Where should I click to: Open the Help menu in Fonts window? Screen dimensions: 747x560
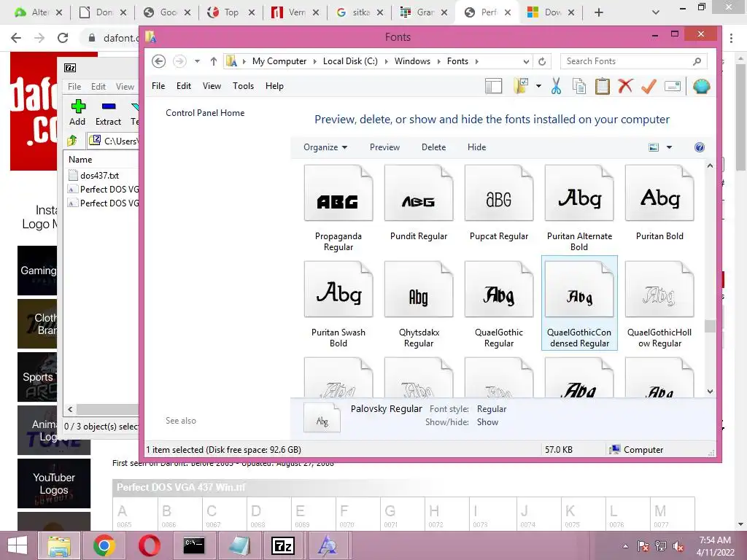click(x=274, y=86)
